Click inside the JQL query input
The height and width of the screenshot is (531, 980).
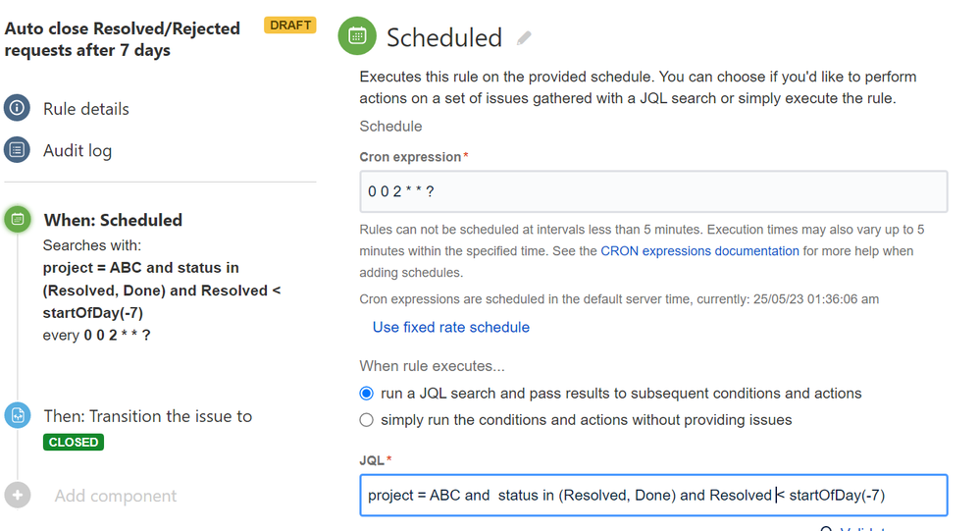tap(653, 496)
